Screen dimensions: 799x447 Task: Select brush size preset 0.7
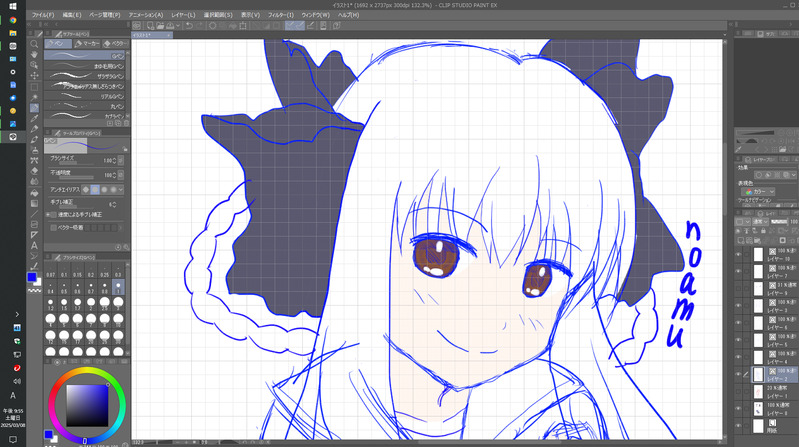[91, 286]
